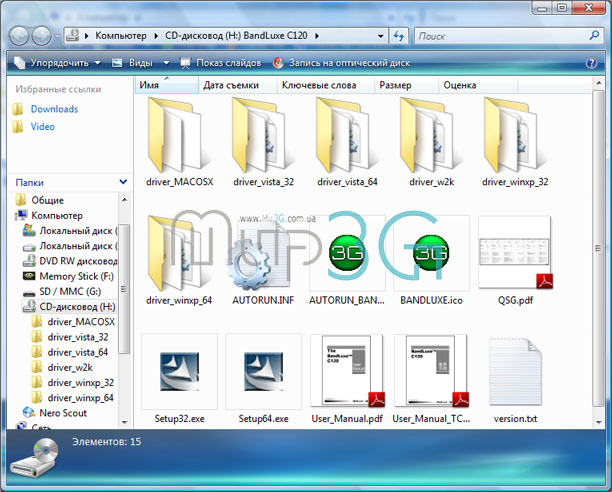This screenshot has width=612, height=492.
Task: Expand the arrow after BandLuxe C120 in address bar
Action: 317,36
